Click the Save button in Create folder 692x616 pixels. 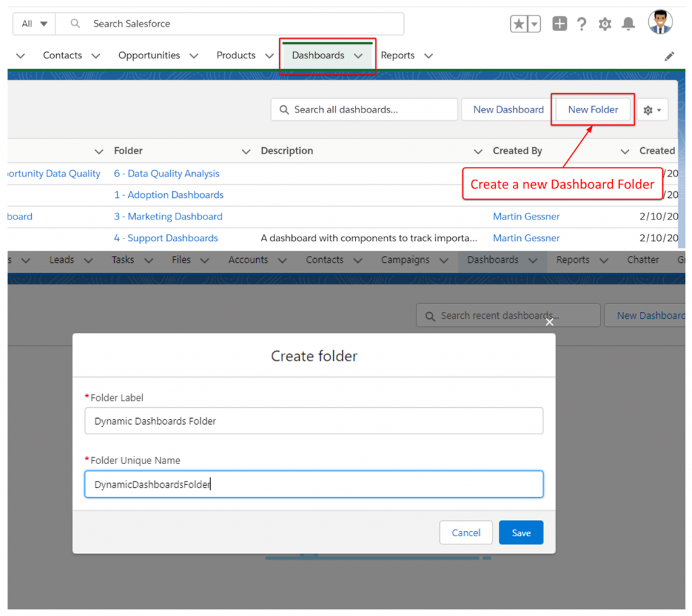[x=520, y=532]
